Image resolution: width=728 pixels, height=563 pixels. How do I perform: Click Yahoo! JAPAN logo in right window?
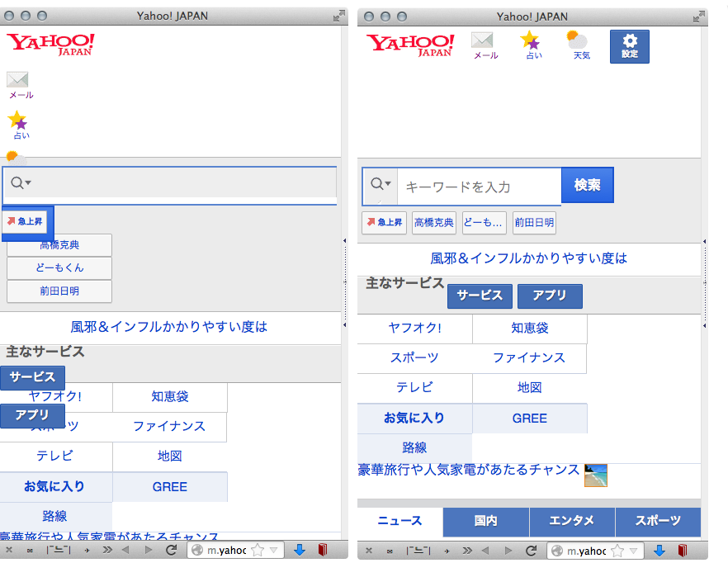(x=410, y=45)
